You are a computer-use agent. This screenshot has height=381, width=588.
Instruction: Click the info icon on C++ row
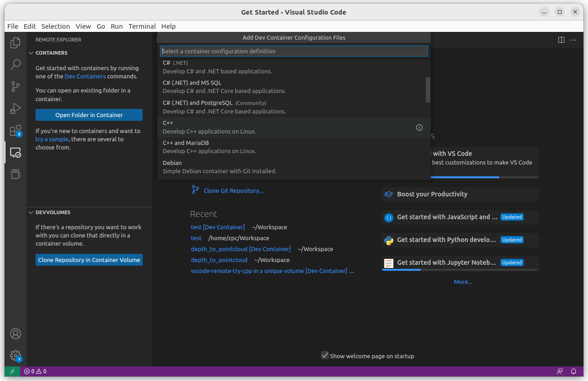click(x=419, y=128)
